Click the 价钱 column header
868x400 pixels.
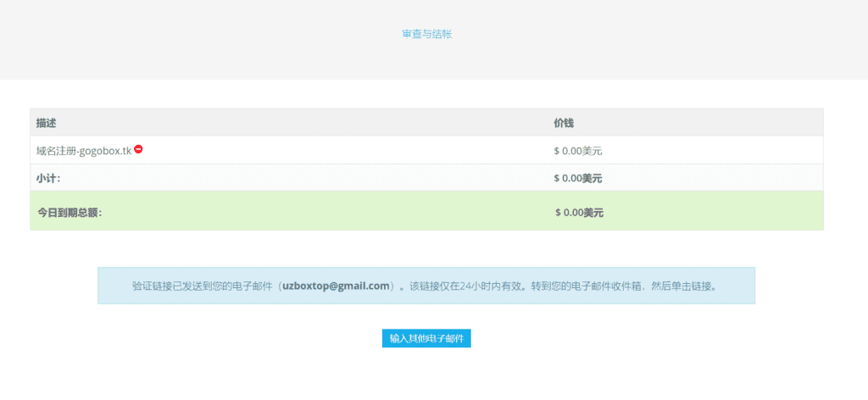[564, 123]
